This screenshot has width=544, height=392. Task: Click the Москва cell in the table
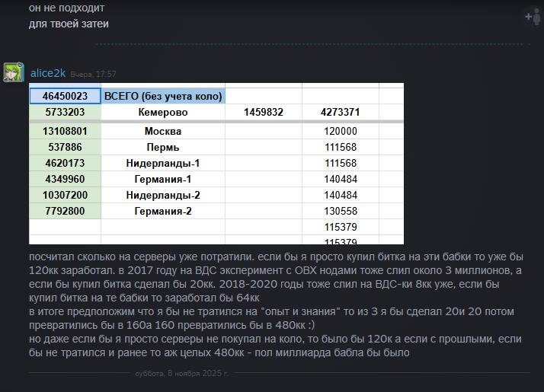pos(163,131)
